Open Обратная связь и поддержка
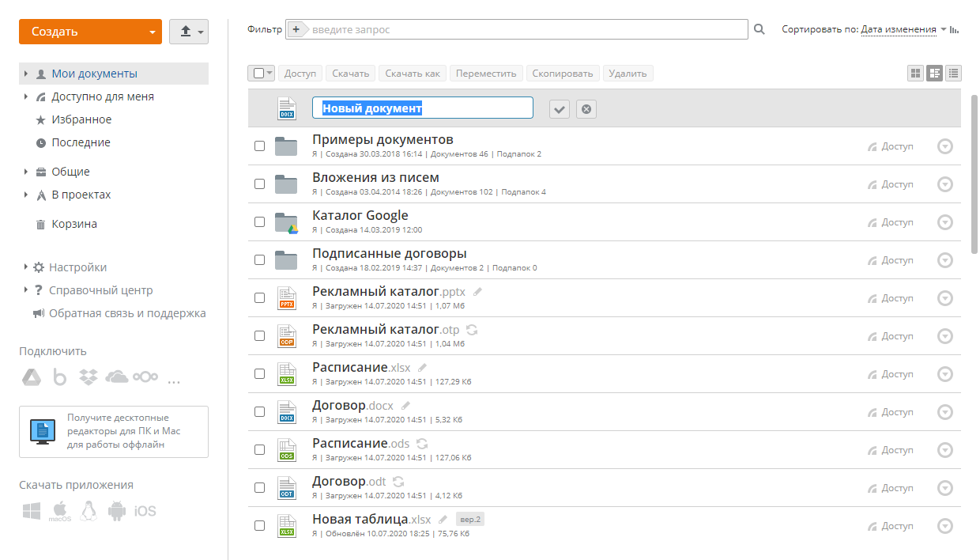Screen dimensions: 980x560 [x=127, y=313]
